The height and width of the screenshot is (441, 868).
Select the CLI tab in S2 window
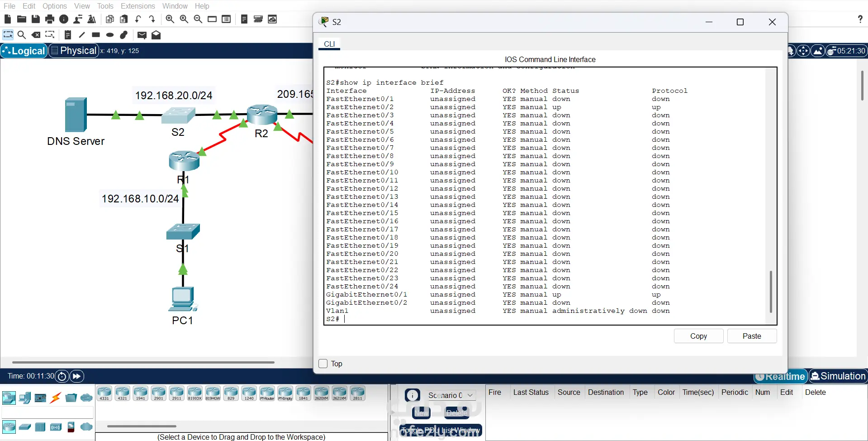click(329, 44)
